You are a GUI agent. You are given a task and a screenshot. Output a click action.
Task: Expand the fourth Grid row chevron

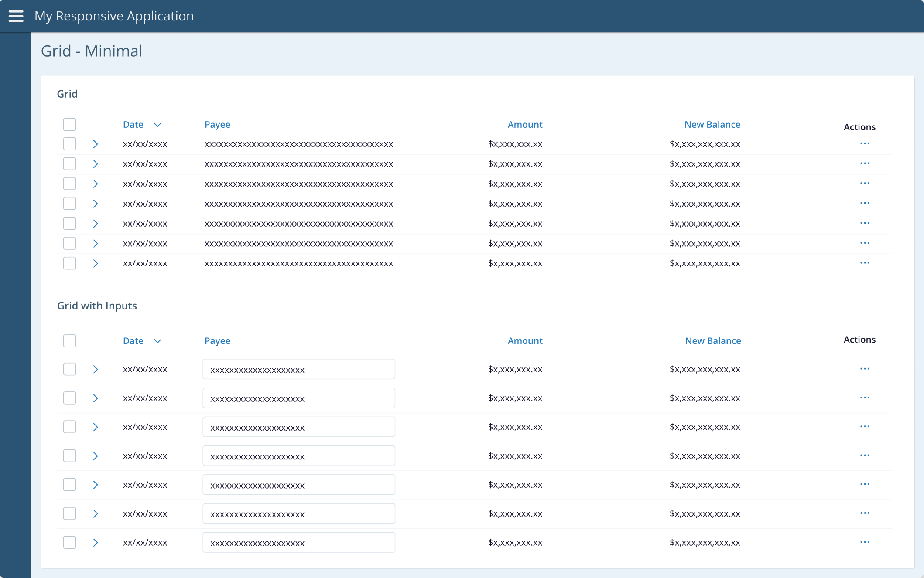click(x=96, y=204)
